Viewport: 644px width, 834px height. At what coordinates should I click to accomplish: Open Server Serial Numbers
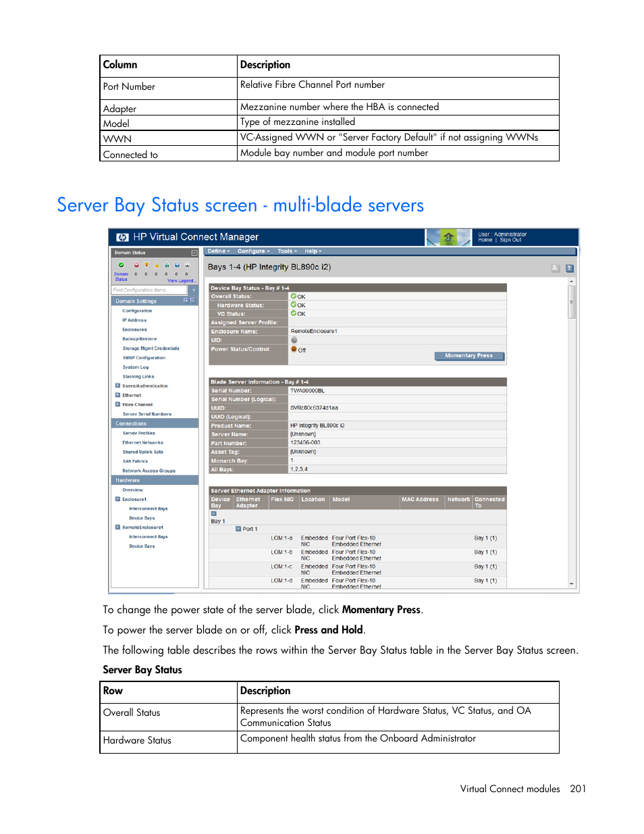click(x=146, y=414)
